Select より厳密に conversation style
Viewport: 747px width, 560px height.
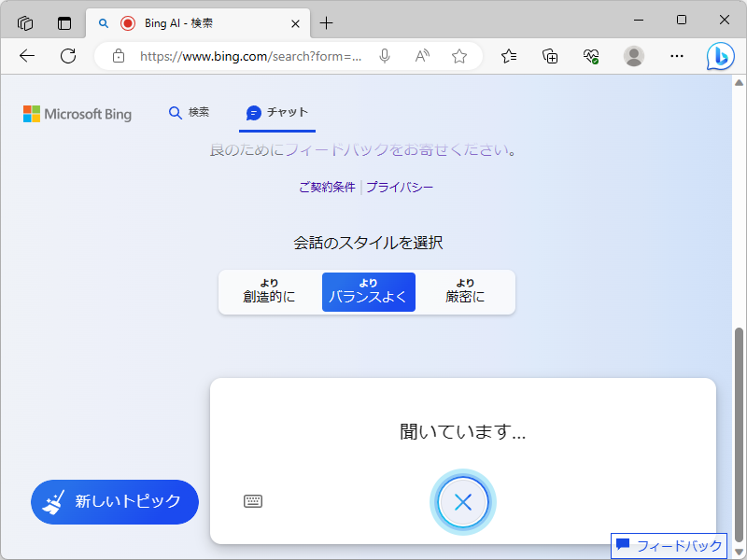point(465,291)
